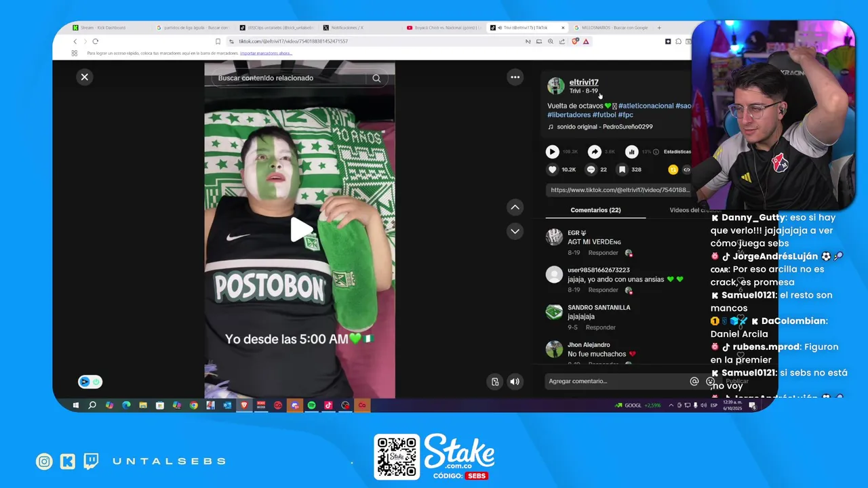
Task: Open Brave Shields lion icon
Action: (x=575, y=41)
